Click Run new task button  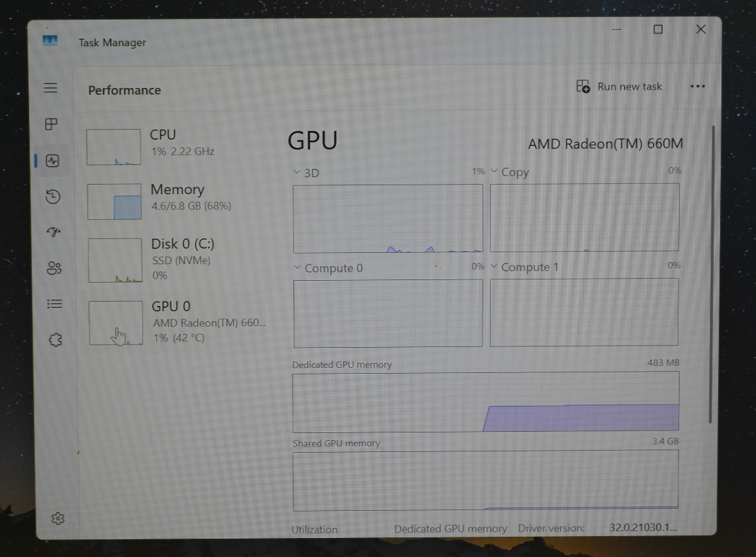(619, 87)
